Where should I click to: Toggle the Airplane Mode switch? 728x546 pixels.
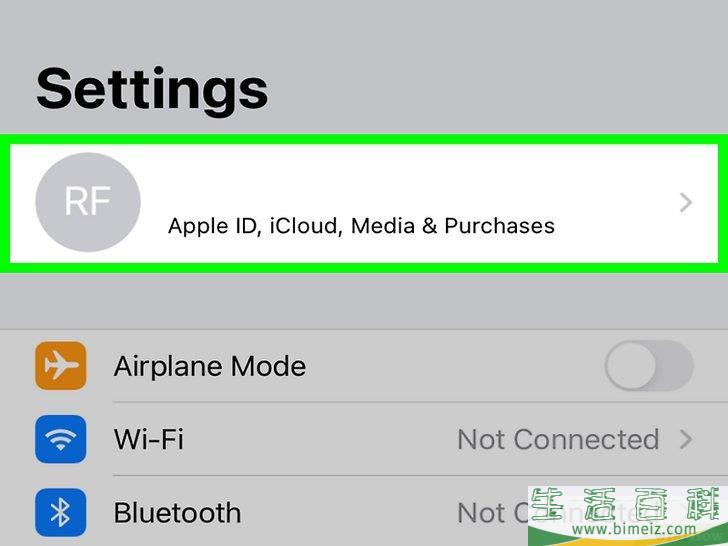649,366
